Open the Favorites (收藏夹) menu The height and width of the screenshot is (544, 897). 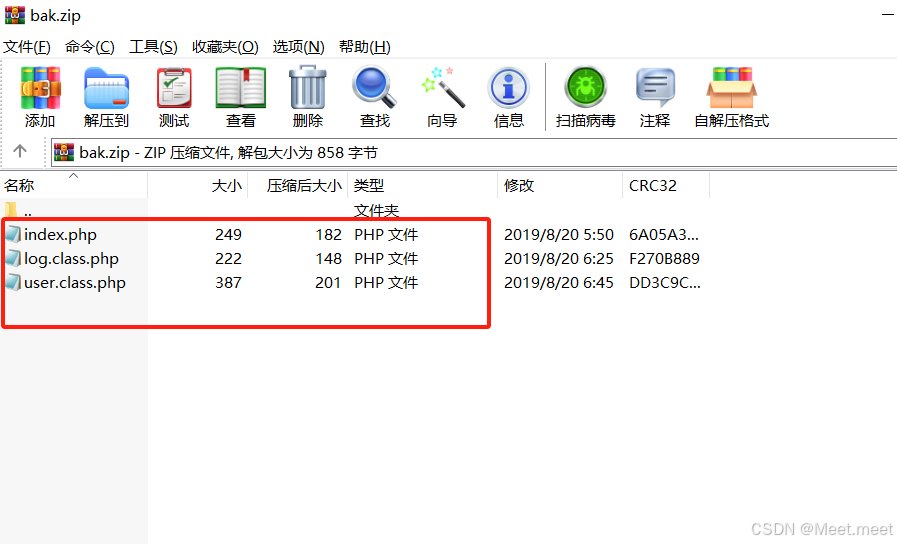click(x=225, y=47)
